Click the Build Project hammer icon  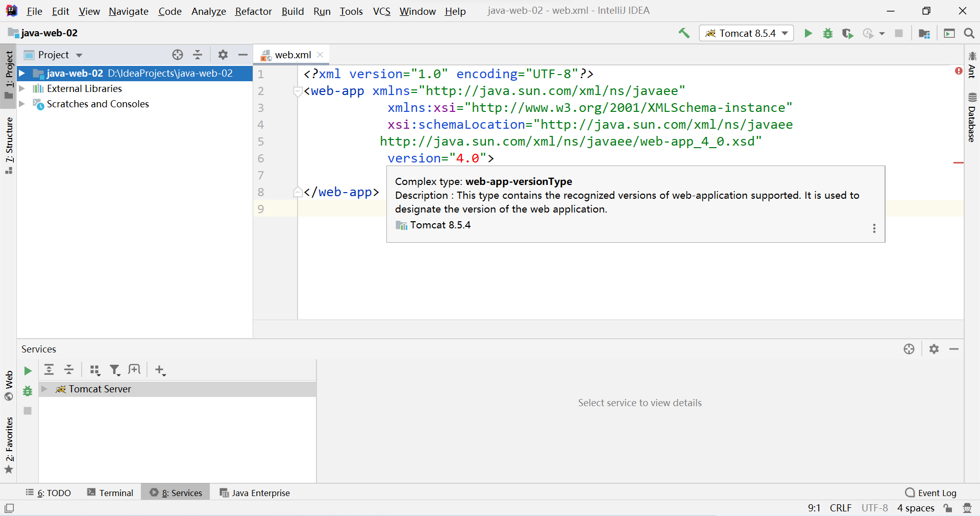click(x=684, y=33)
